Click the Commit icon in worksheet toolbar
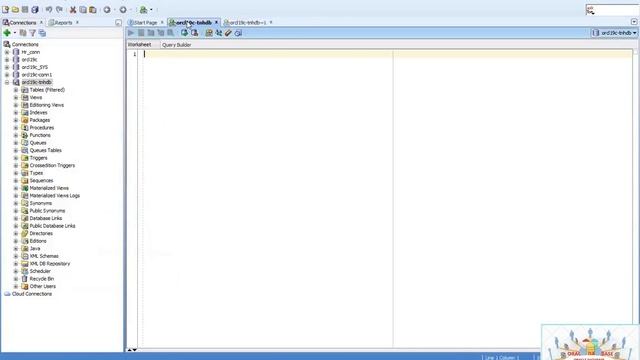 coord(184,33)
